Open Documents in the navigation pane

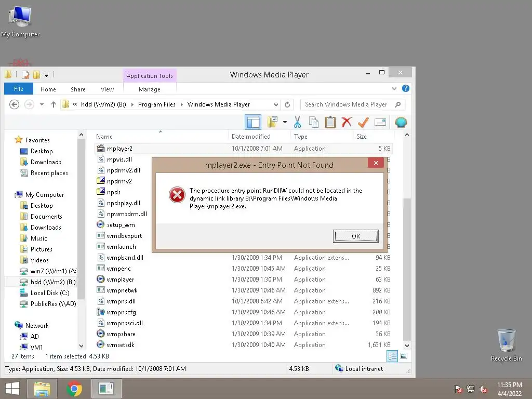tap(46, 217)
